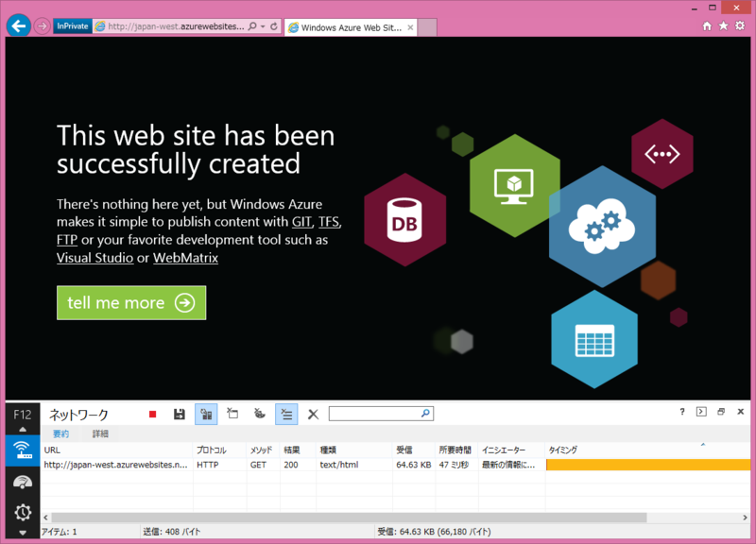Viewport: 756px width, 544px height.
Task: Go to home page icon
Action: [707, 26]
